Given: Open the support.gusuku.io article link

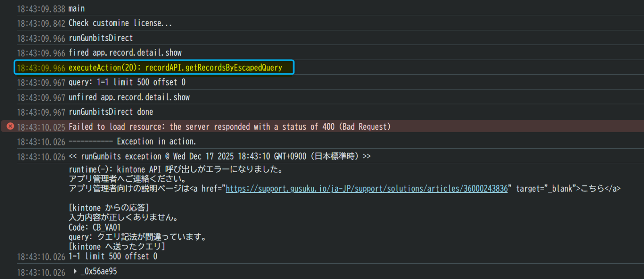Looking at the screenshot, I should 366,189.
